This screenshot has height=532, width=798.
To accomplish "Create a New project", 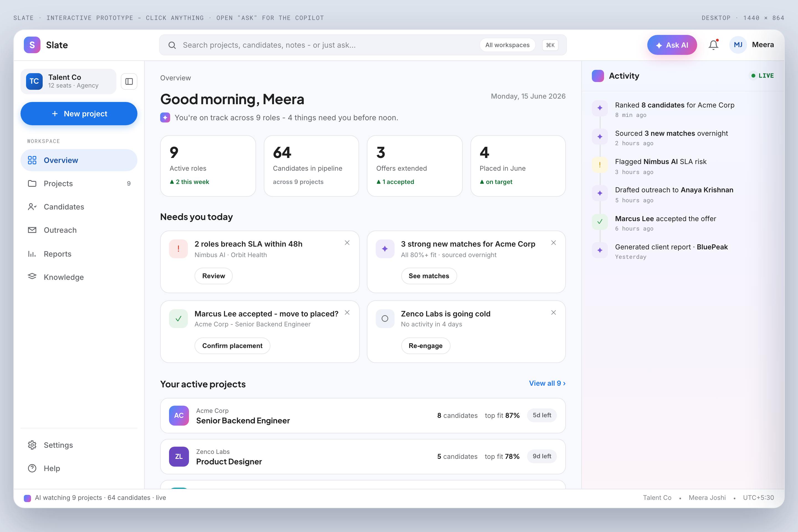I will point(79,114).
